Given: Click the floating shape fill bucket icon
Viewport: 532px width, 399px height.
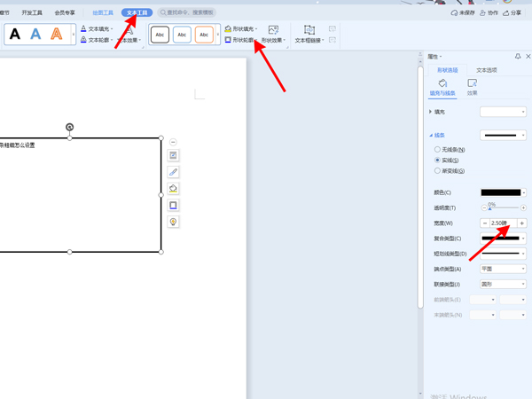Looking at the screenshot, I should (x=174, y=189).
